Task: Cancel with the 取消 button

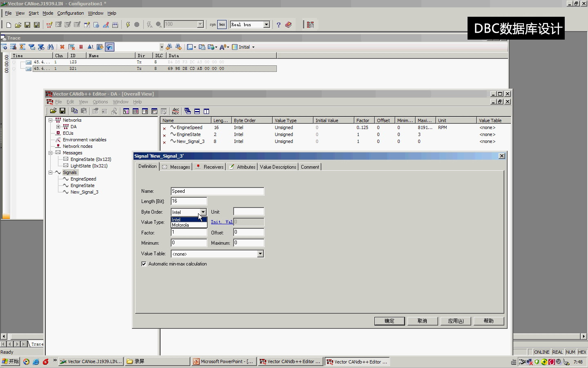Action: click(x=422, y=321)
